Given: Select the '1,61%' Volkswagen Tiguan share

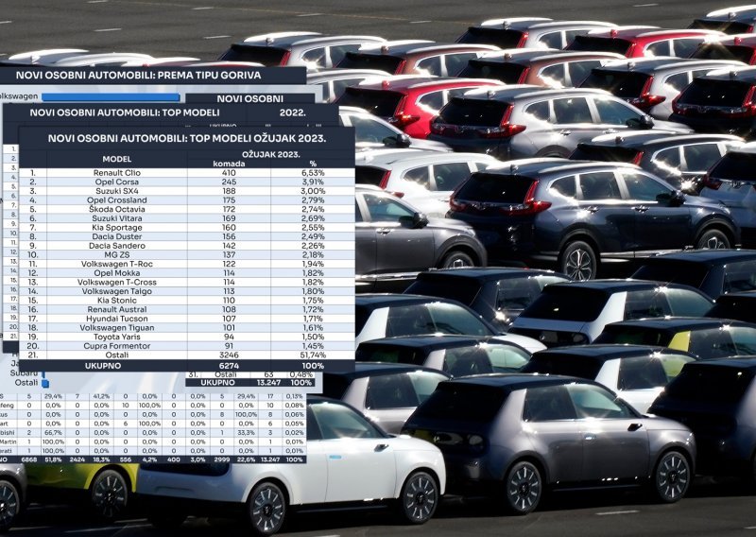Looking at the screenshot, I should coord(313,328).
